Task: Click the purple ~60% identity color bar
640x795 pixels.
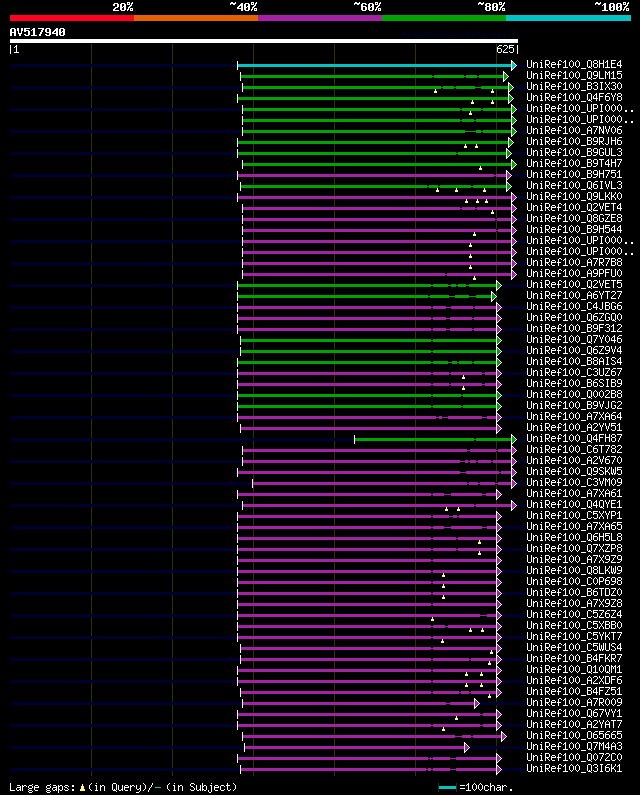Action: tap(320, 18)
